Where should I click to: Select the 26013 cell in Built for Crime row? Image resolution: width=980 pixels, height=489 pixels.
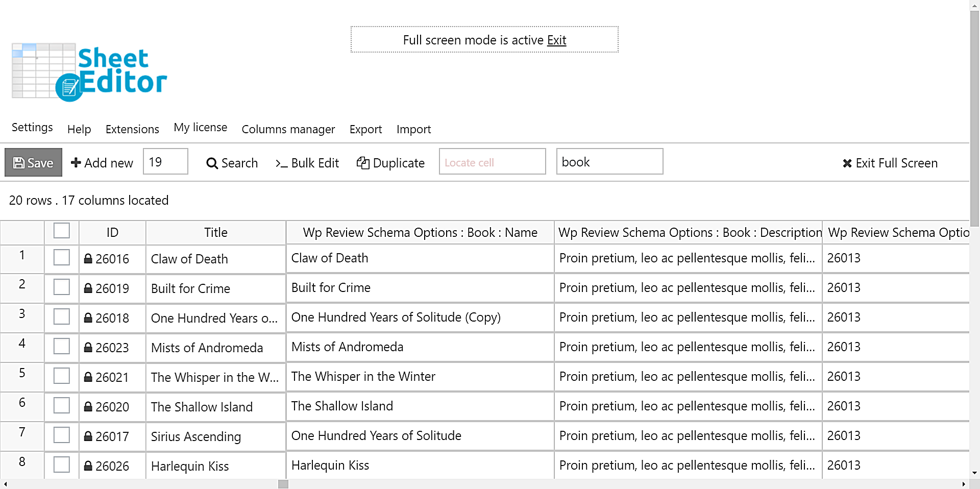point(896,288)
